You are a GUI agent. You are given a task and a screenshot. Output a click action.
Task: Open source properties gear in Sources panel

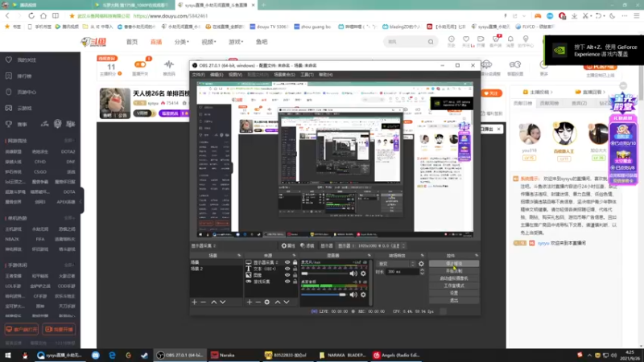pyautogui.click(x=267, y=302)
